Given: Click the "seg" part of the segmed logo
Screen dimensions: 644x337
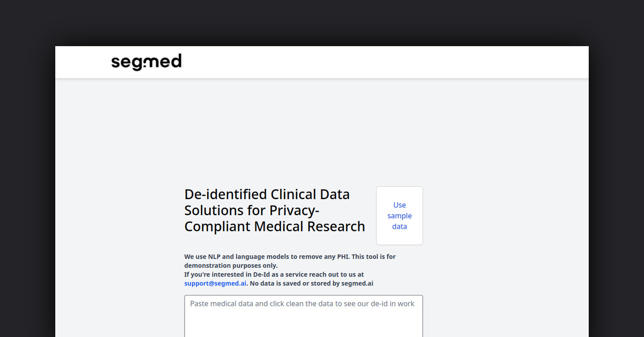Looking at the screenshot, I should click(x=126, y=63).
